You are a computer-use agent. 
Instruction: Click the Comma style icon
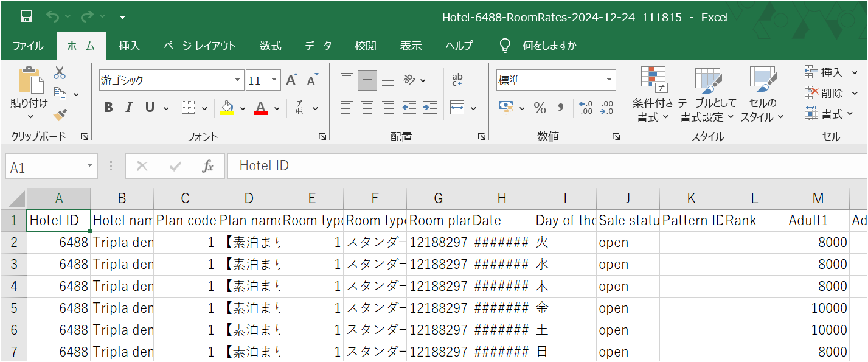pyautogui.click(x=560, y=108)
